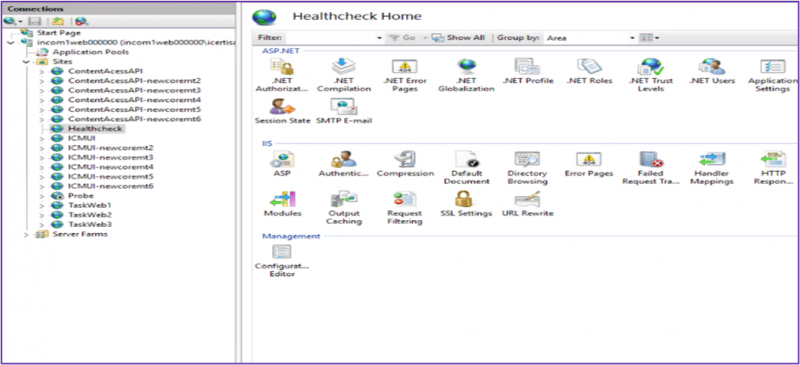Click the Go filter button

[403, 38]
